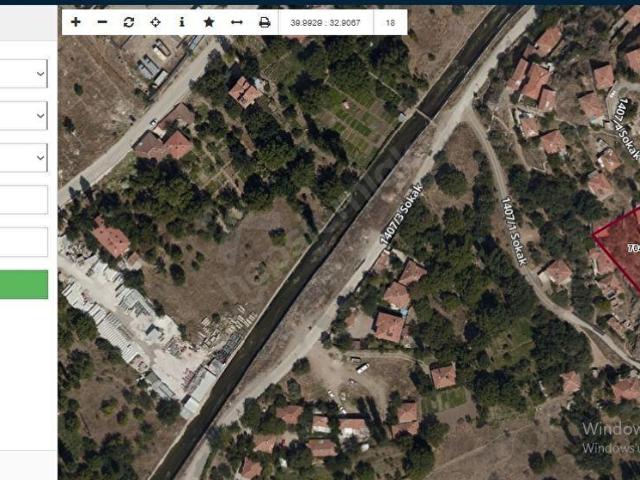
Task: Select the measure distance arrow tool
Action: point(236,22)
